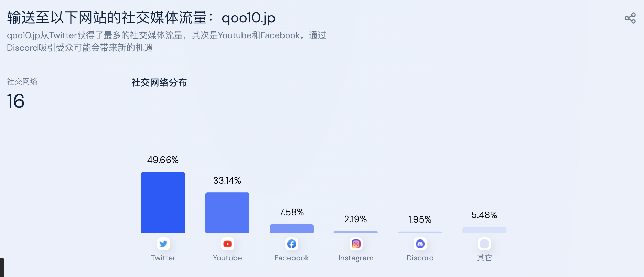The width and height of the screenshot is (644, 277).
Task: Select the Instagram 2.19% bar
Action: 356,232
